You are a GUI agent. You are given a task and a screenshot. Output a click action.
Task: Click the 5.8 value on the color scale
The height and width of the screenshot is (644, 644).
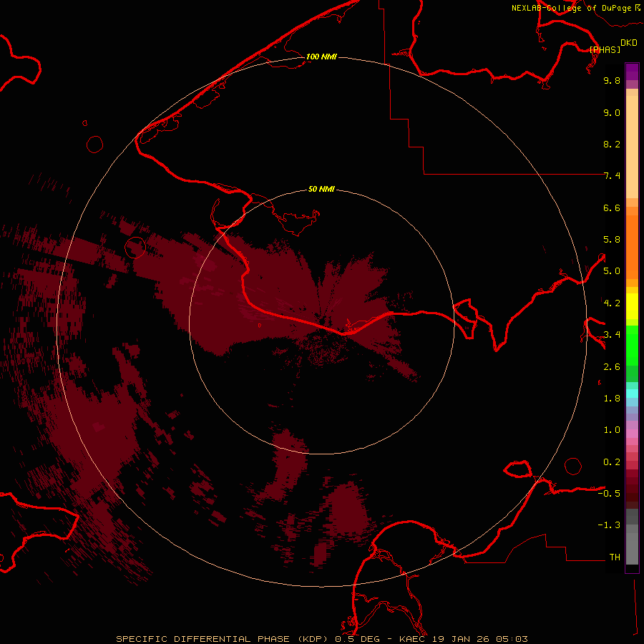point(612,240)
